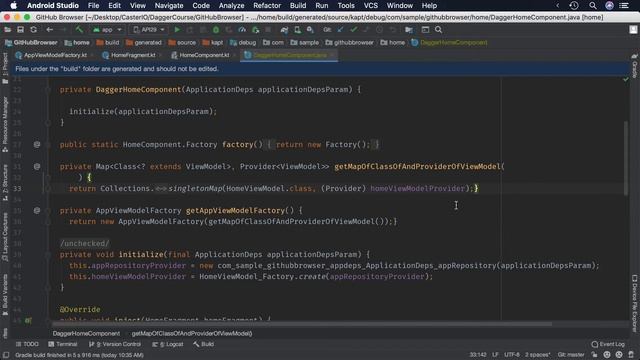Screen dimensions: 640x360
Task: Open the TODO tool window
Action: click(27, 344)
